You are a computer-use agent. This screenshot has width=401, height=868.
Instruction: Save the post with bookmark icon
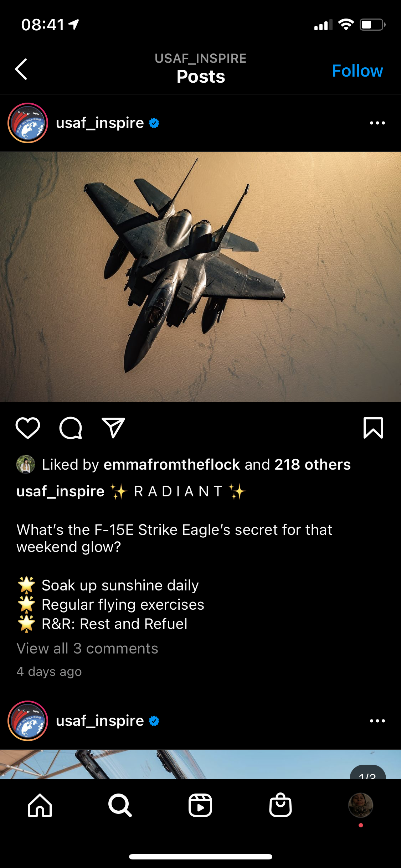point(373,428)
